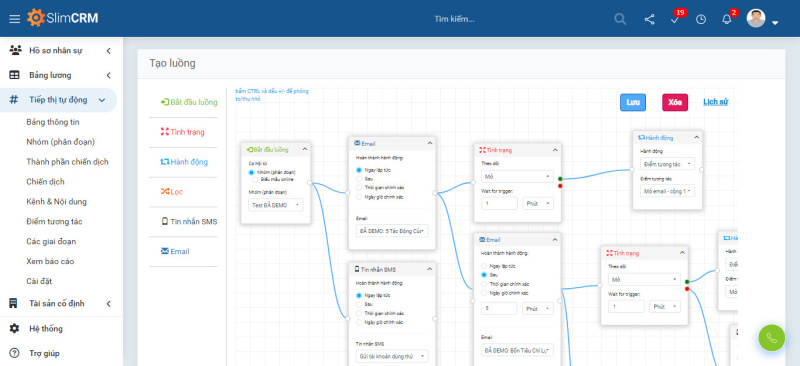Click the Trợ giúp question mark icon
Screen dimensions: 800x366
tap(14, 353)
